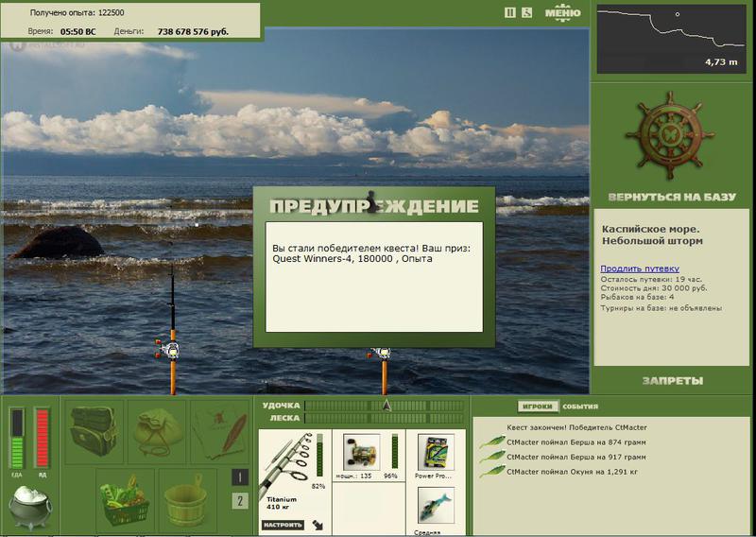Open the notebook with feather quill
The height and width of the screenshot is (537, 756).
220,431
